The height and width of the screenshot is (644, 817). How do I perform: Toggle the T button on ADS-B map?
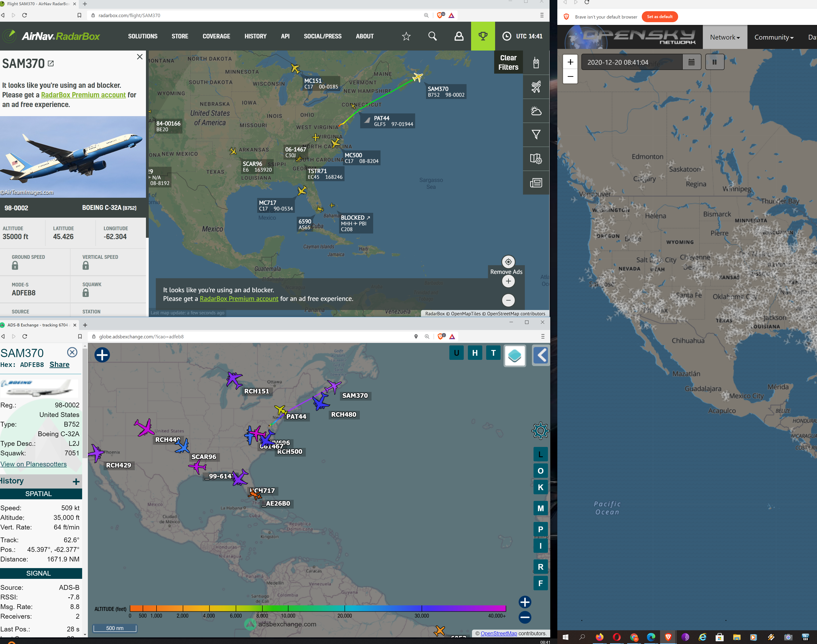pos(493,353)
